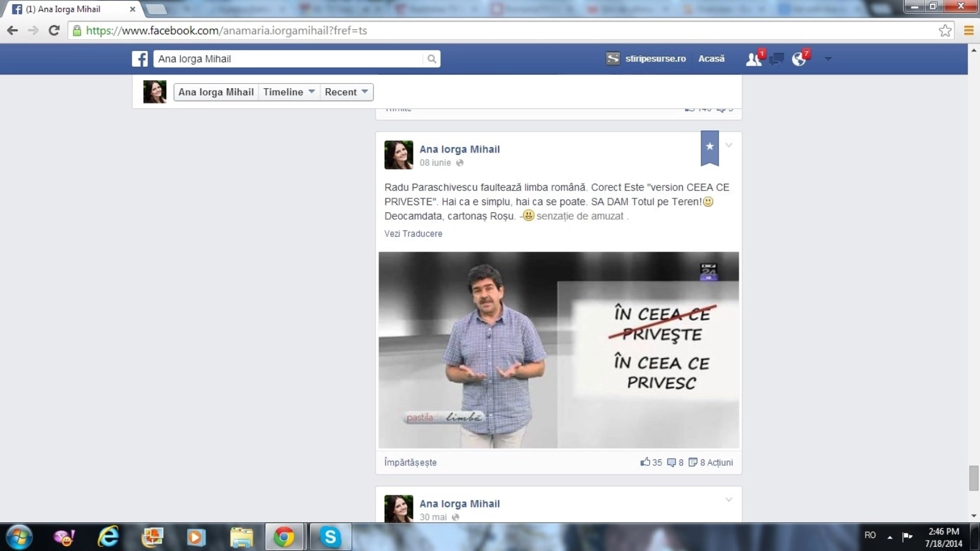The image size is (980, 551).
Task: Open the pastila de limbă video thumbnail
Action: 558,350
